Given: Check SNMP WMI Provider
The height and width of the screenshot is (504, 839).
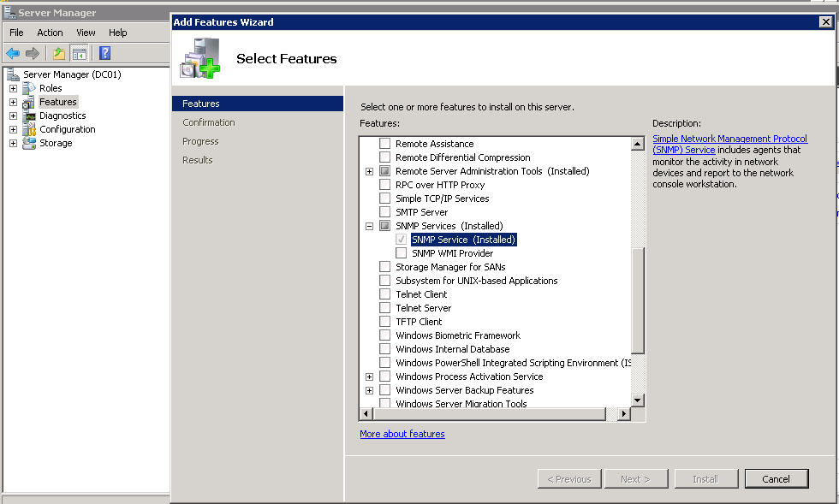Looking at the screenshot, I should pyautogui.click(x=401, y=253).
